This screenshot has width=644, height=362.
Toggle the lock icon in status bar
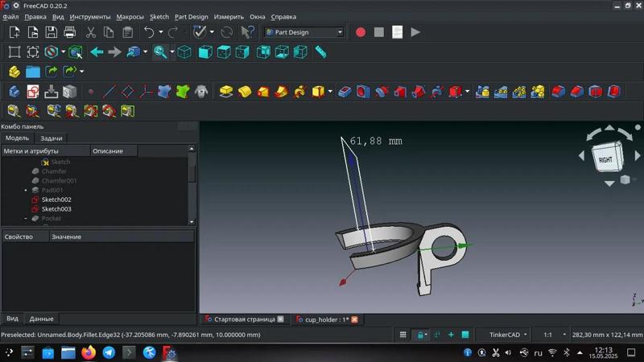click(419, 335)
